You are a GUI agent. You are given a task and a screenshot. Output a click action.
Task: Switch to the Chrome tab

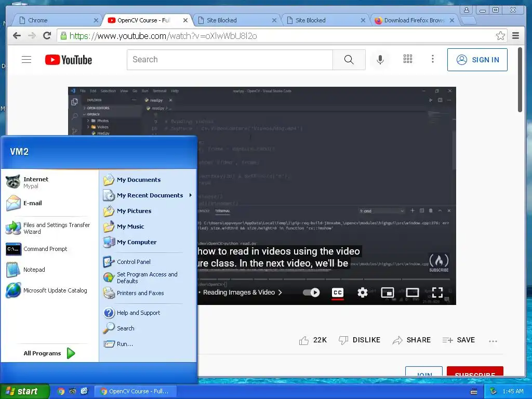(x=56, y=20)
